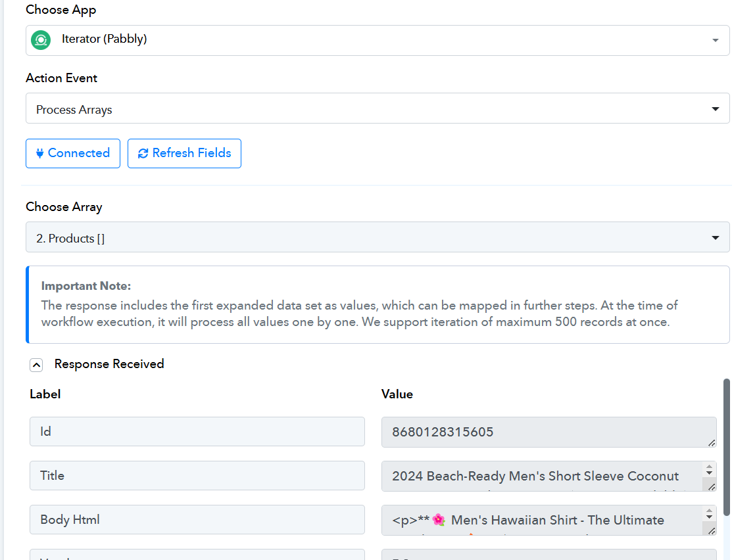Click the Title value text area
This screenshot has height=560, width=732.
pyautogui.click(x=541, y=476)
